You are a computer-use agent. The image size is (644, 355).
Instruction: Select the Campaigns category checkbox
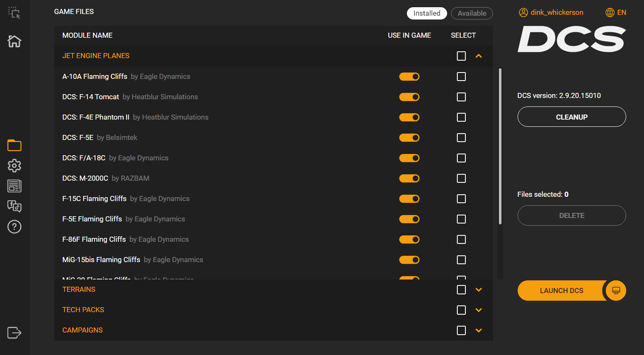(x=461, y=330)
